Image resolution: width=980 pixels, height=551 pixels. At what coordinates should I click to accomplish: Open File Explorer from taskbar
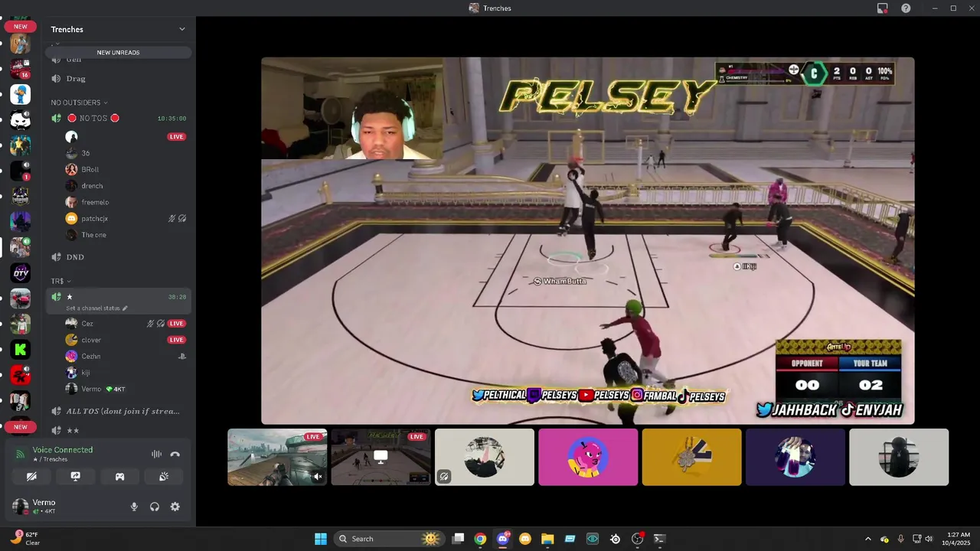[x=547, y=539]
